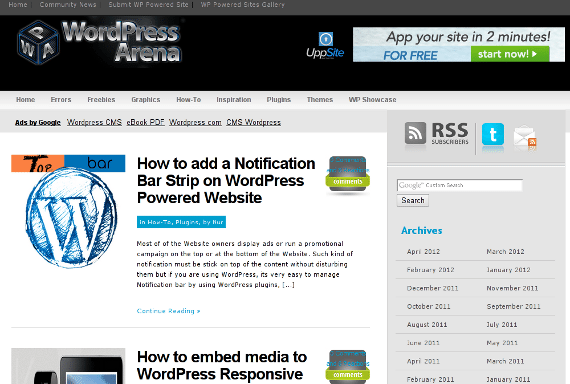
Task: Open April 2012 archive
Action: pyautogui.click(x=423, y=252)
